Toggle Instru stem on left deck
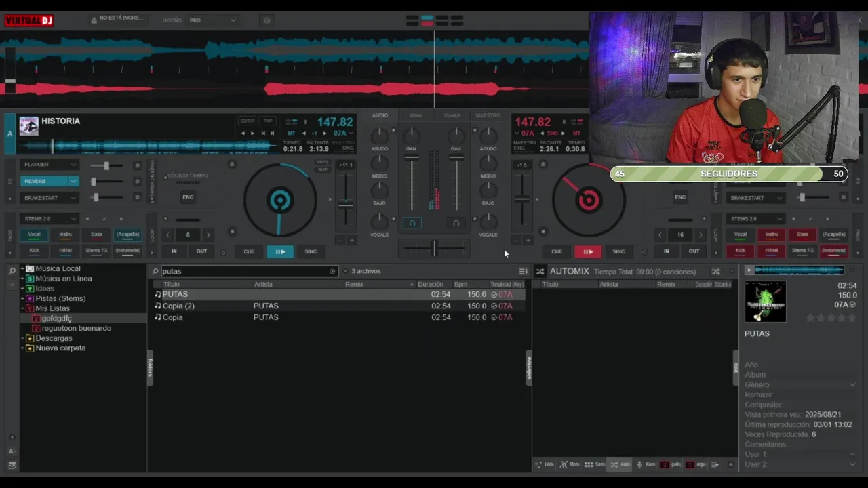 point(65,235)
